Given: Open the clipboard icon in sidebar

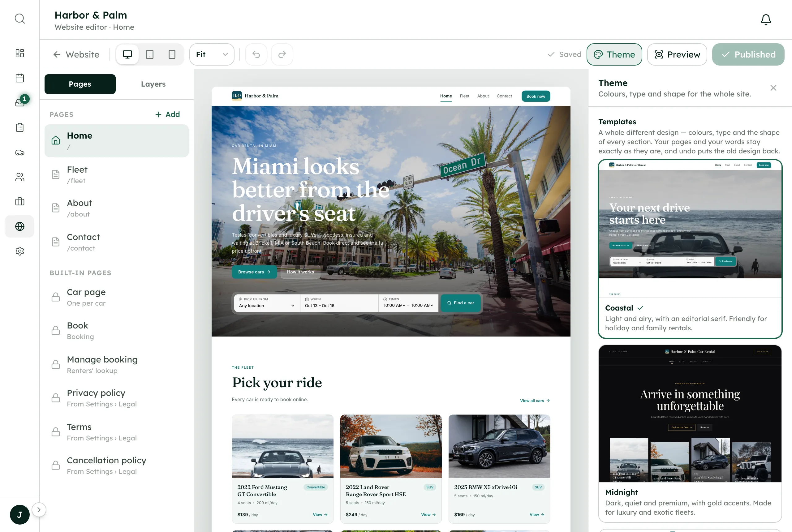Looking at the screenshot, I should [20, 127].
